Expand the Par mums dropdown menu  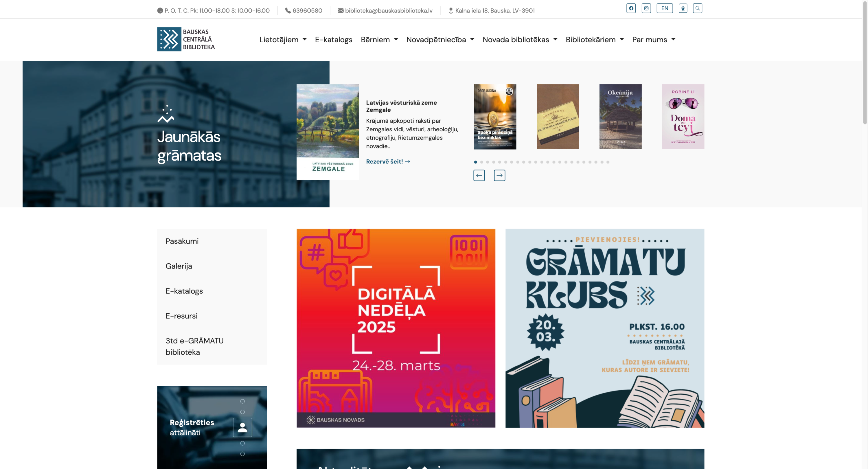pos(653,40)
